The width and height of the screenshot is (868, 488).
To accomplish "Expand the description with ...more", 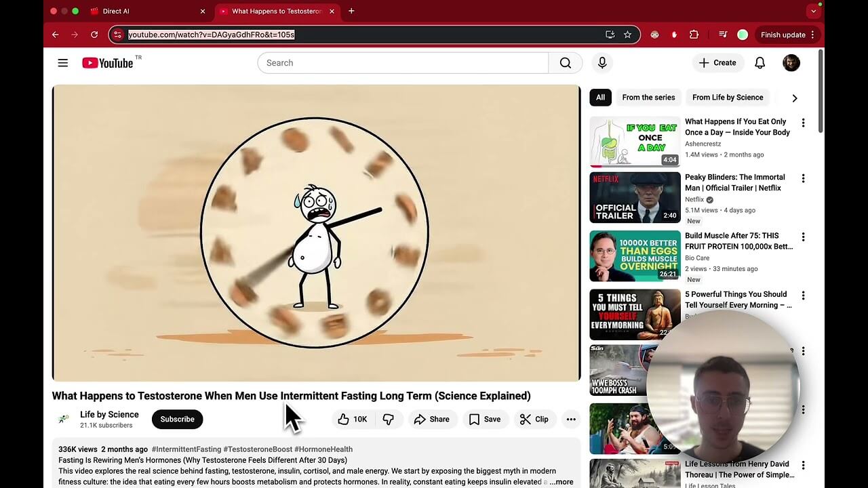I will coord(561,482).
